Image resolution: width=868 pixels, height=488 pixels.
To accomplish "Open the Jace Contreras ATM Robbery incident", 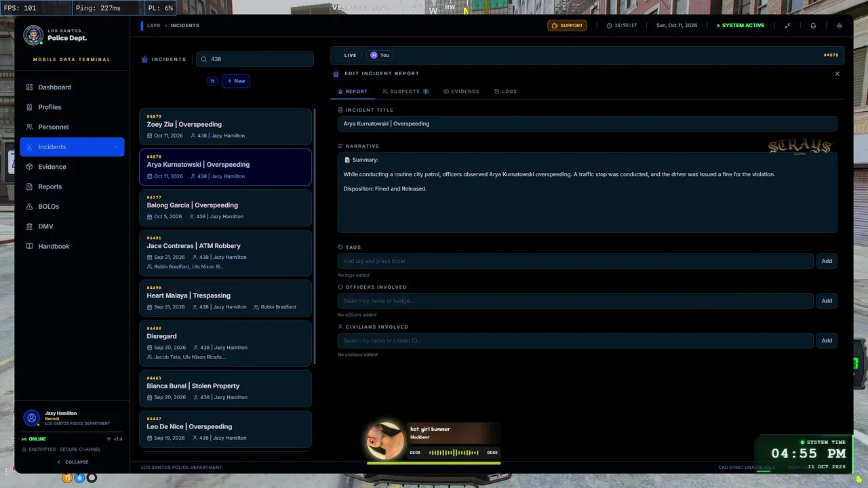I will point(226,253).
